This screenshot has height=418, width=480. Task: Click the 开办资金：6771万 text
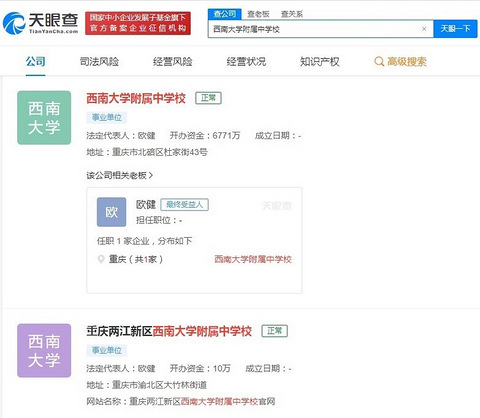(x=205, y=136)
